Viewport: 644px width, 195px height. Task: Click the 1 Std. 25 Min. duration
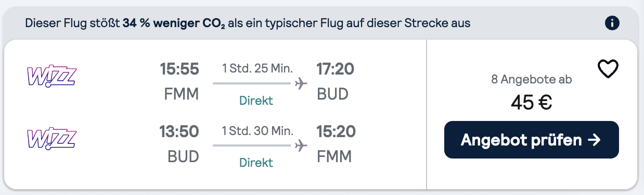point(257,68)
